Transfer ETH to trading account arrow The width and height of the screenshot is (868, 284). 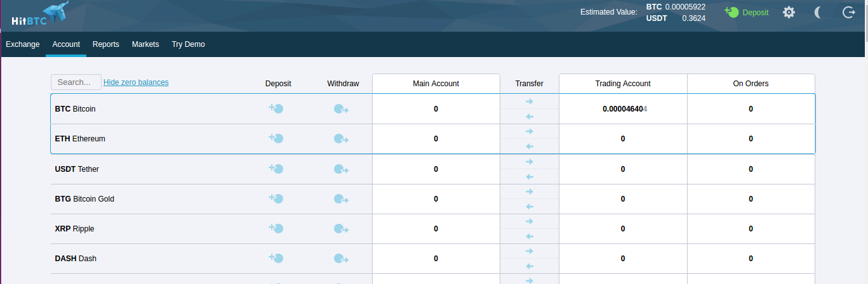[x=530, y=131]
